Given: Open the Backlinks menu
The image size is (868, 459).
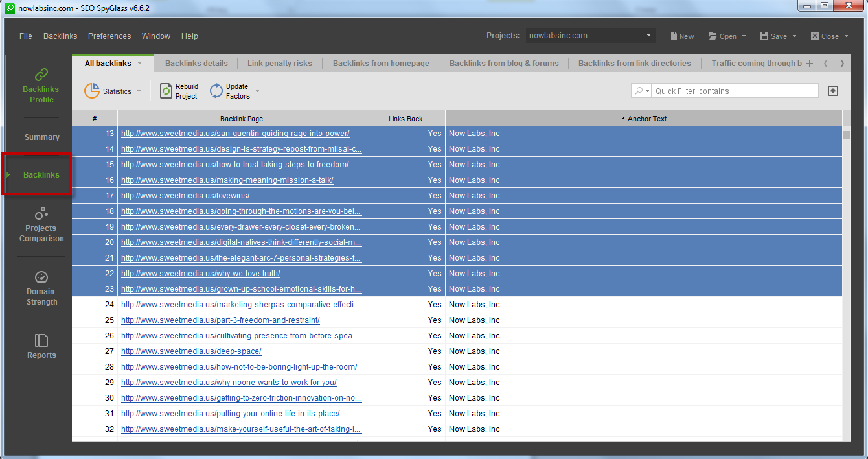Looking at the screenshot, I should point(60,36).
